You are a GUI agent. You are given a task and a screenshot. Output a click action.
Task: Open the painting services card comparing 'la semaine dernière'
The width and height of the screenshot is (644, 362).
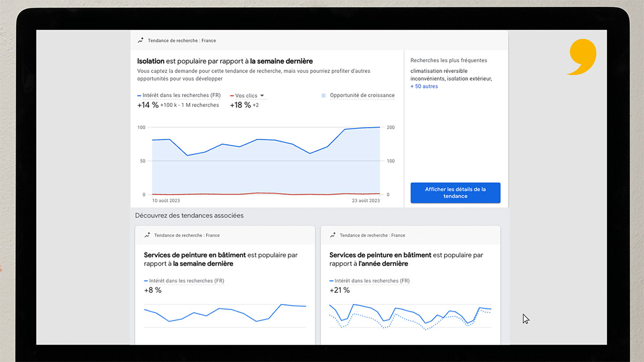click(225, 285)
